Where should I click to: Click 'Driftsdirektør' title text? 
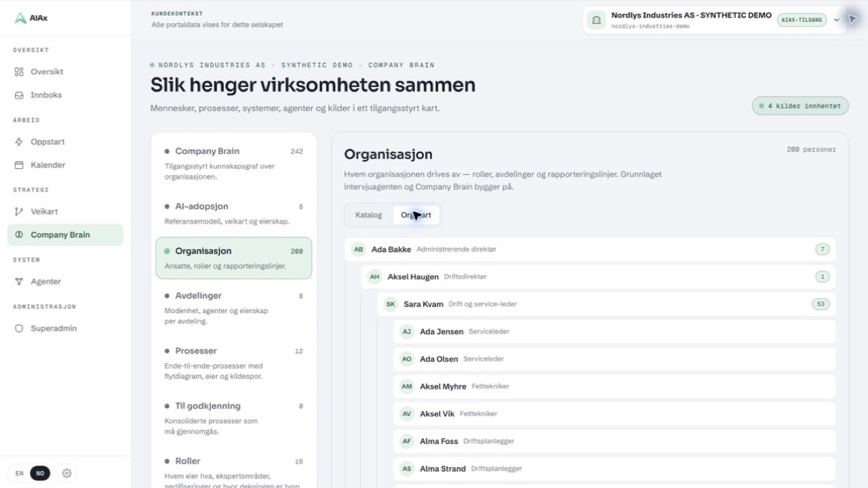[x=465, y=277]
